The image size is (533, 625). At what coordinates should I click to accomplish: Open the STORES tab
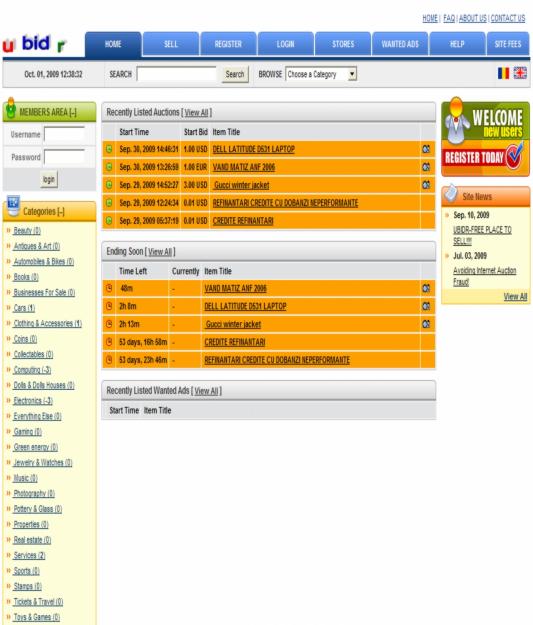click(343, 44)
